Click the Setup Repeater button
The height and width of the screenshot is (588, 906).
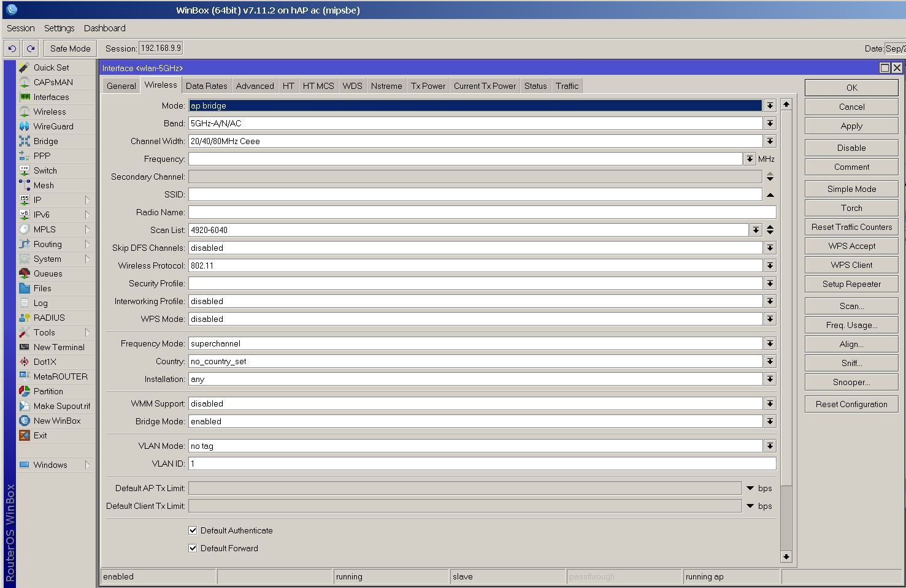point(851,284)
